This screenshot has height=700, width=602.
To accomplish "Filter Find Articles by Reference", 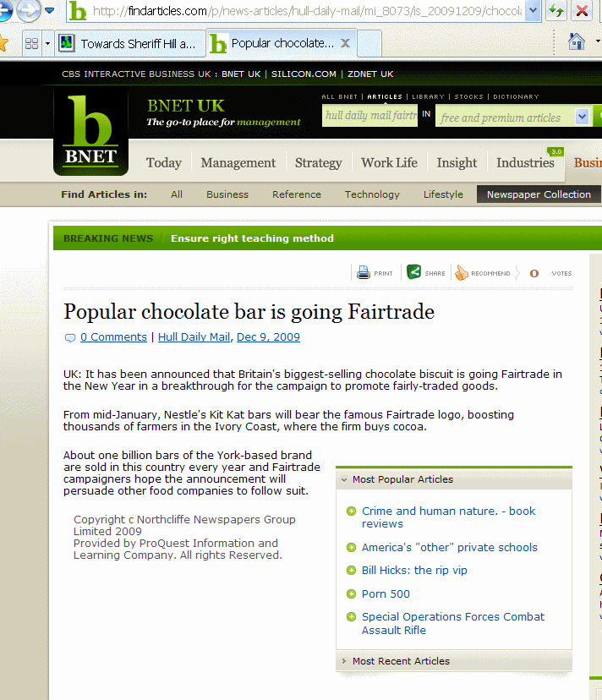I will 297,194.
